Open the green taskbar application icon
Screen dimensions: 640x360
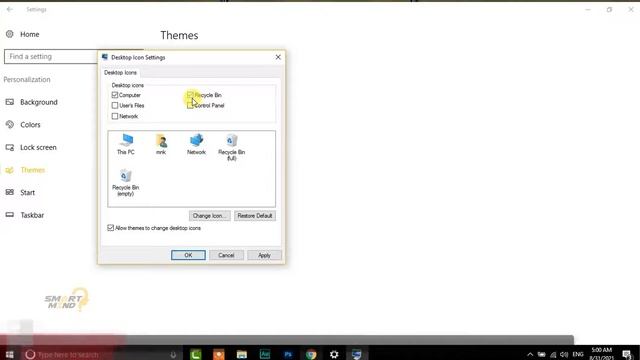pyautogui.click(x=196, y=354)
